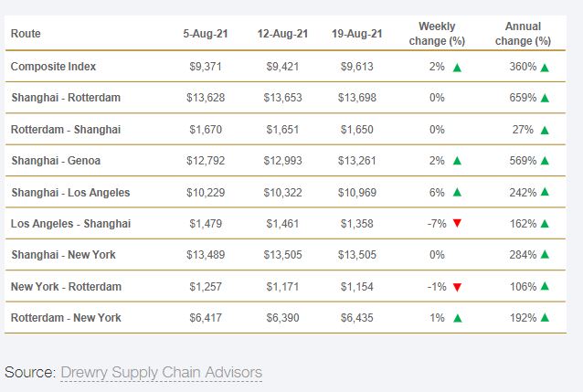Viewport: 583px width, 392px height.
Task: Click red down arrow for Los Angeles - Shanghai
Action: pos(457,224)
